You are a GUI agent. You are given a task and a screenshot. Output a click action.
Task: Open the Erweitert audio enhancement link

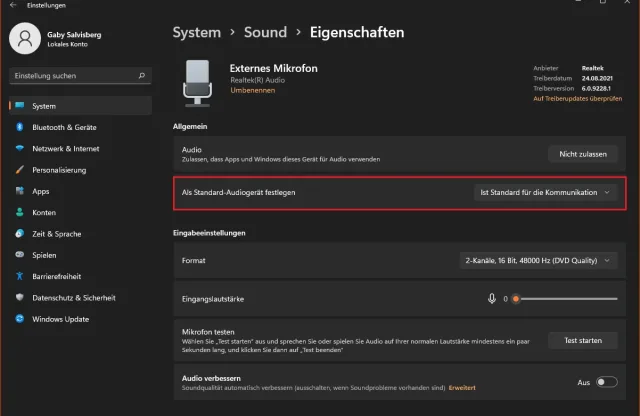[461, 387]
